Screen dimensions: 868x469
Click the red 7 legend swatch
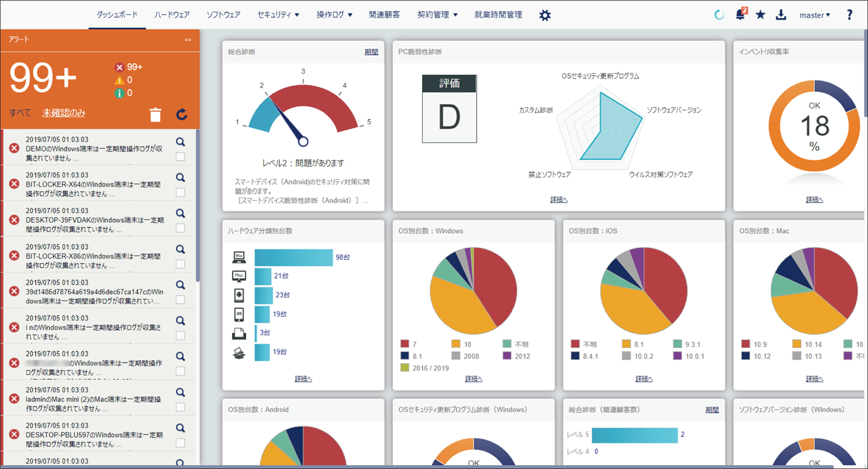405,344
